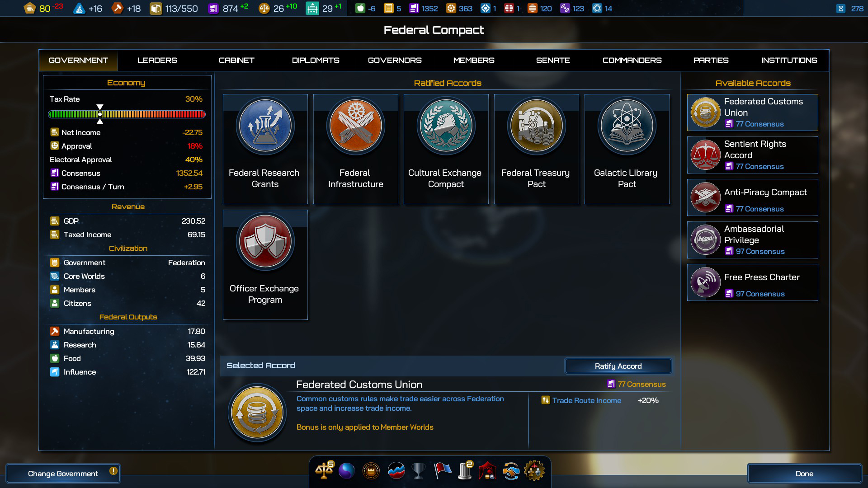The height and width of the screenshot is (488, 868).
Task: Click the Net Income value -22.75
Action: [192, 132]
